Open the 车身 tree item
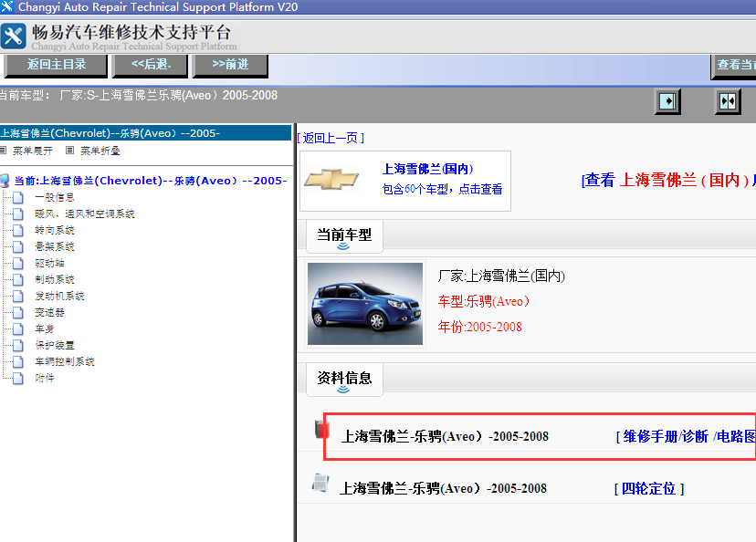 [x=45, y=328]
